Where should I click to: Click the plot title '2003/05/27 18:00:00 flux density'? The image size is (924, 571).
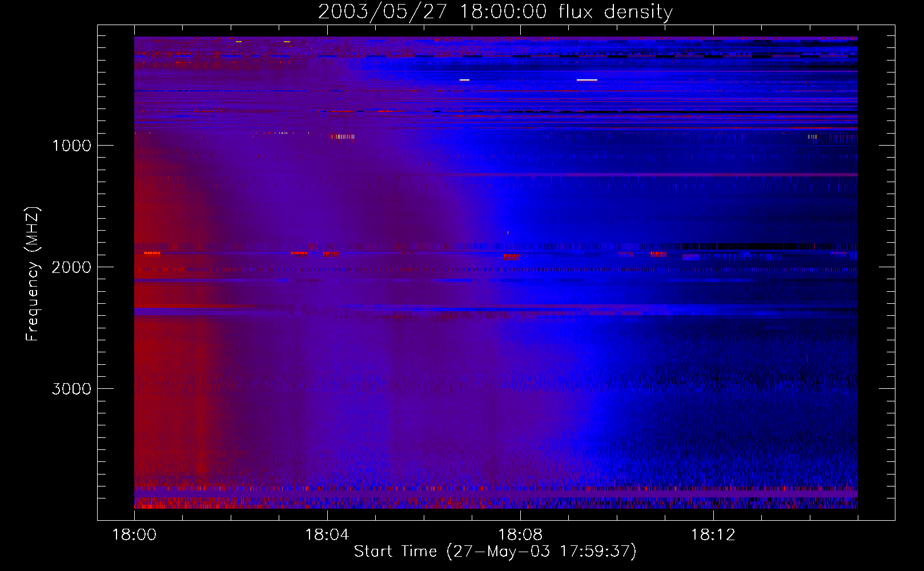click(x=495, y=12)
